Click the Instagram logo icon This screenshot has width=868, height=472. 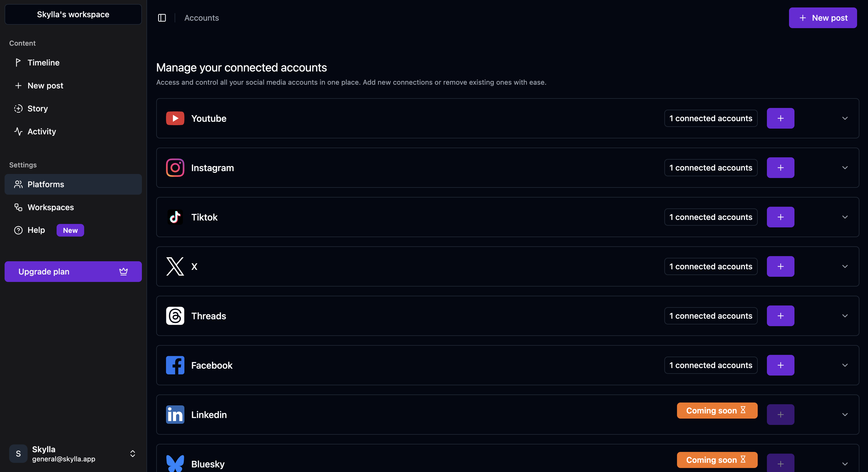point(175,168)
